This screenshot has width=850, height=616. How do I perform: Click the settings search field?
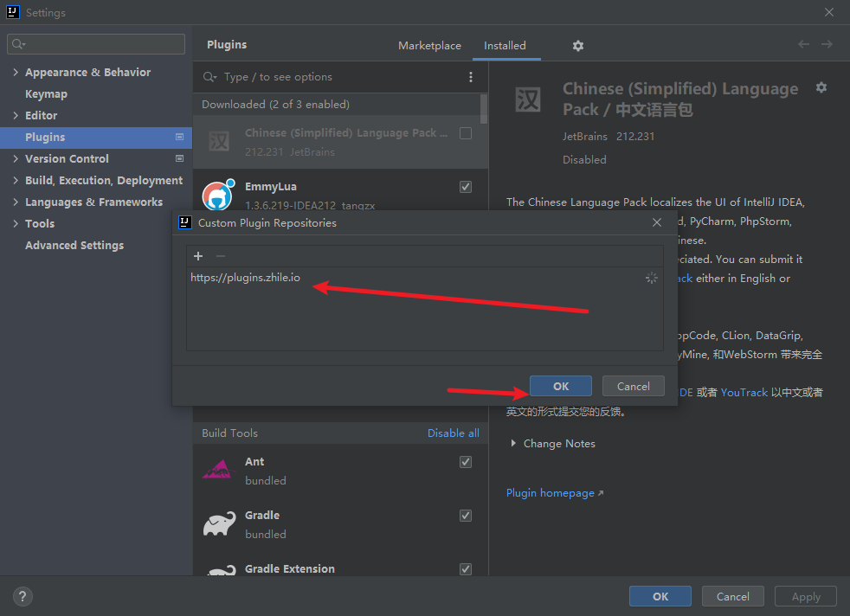[96, 44]
